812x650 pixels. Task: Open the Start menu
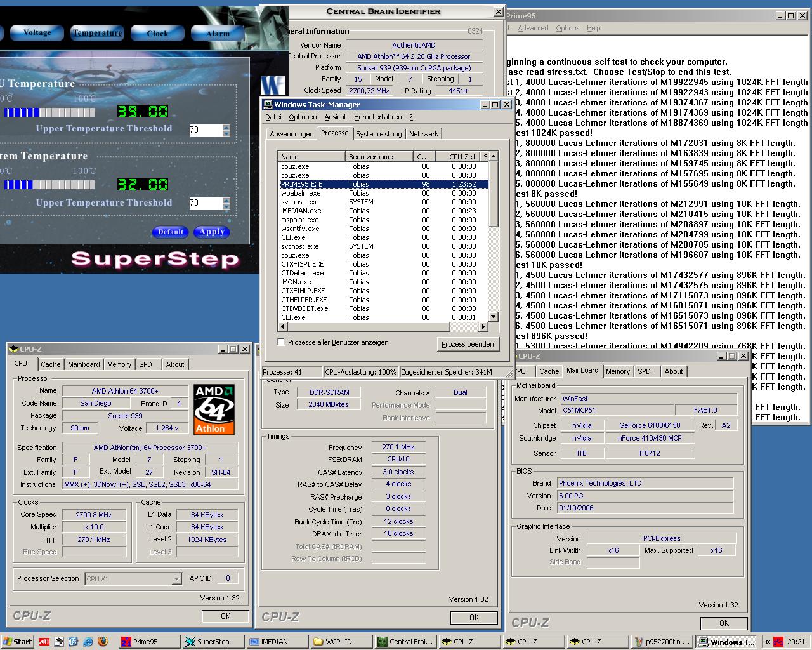click(x=17, y=642)
